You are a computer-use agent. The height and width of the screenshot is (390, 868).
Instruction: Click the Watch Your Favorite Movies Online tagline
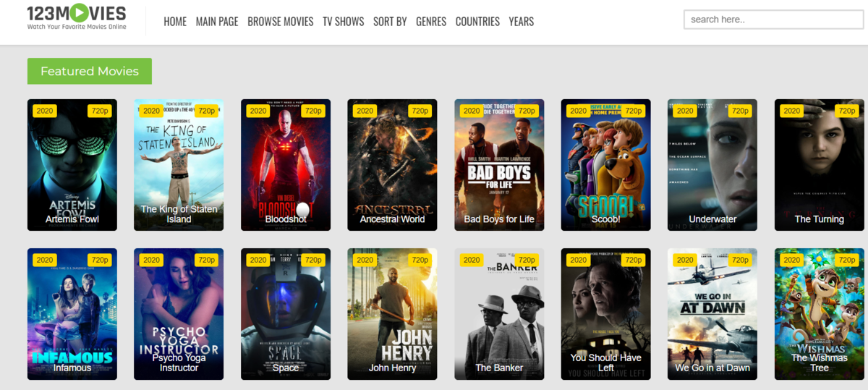77,27
